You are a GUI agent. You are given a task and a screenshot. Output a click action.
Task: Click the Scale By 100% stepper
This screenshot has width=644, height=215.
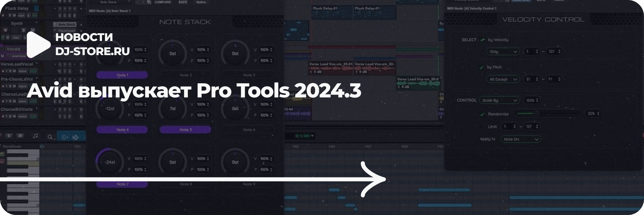click(532, 100)
